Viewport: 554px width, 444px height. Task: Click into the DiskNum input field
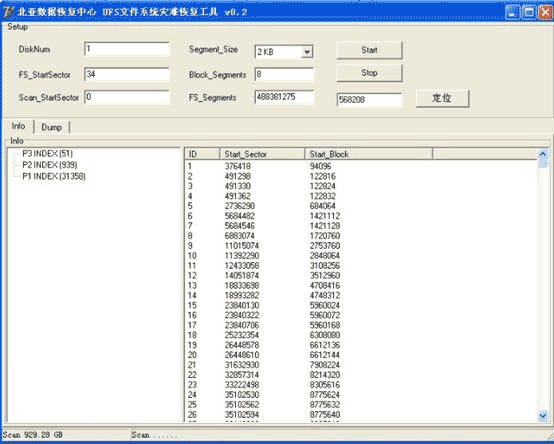click(127, 49)
